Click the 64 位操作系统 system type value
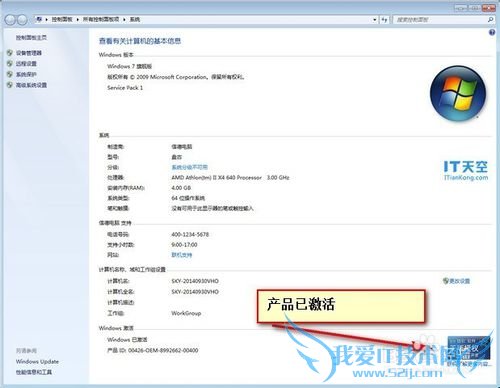Screen dimensions: 500x388 [188, 198]
